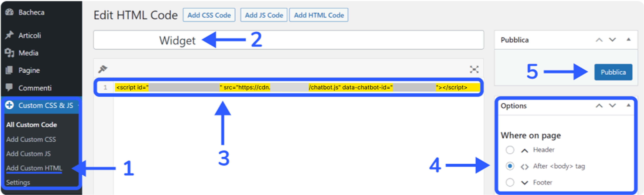Click the Commenti speech bubble icon
This screenshot has height=195, width=644.
point(9,88)
